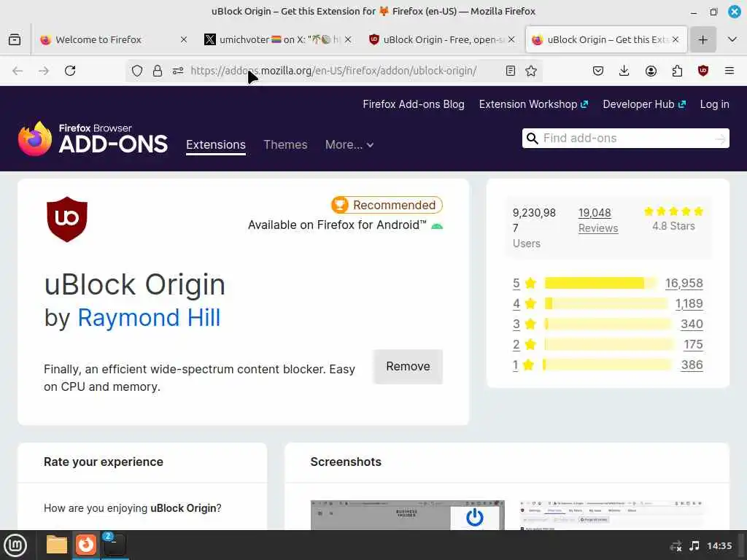This screenshot has height=560, width=747.
Task: Click the uBlock Origin toolbar shield icon
Action: click(703, 71)
